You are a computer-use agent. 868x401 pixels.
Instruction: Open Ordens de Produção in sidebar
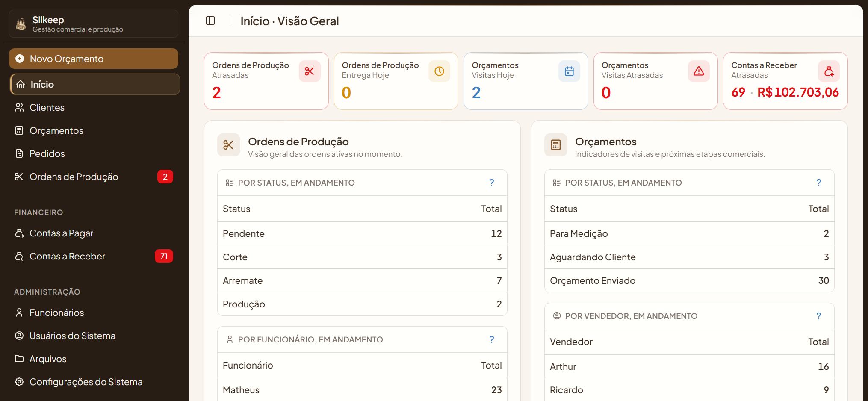tap(94, 177)
